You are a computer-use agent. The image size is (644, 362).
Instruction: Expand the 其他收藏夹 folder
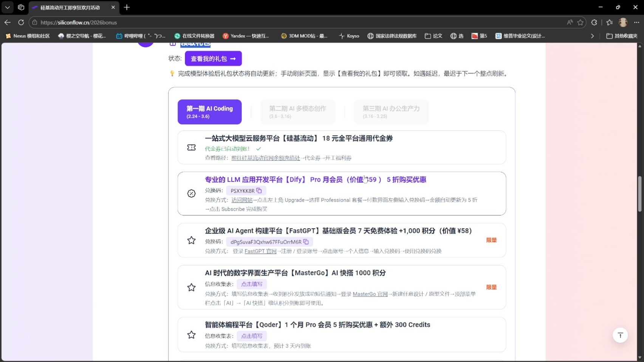(622, 36)
